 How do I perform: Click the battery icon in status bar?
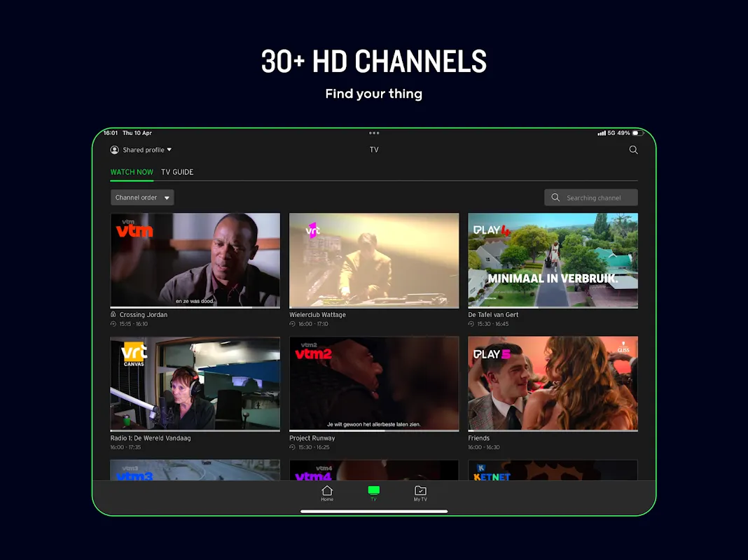point(637,133)
